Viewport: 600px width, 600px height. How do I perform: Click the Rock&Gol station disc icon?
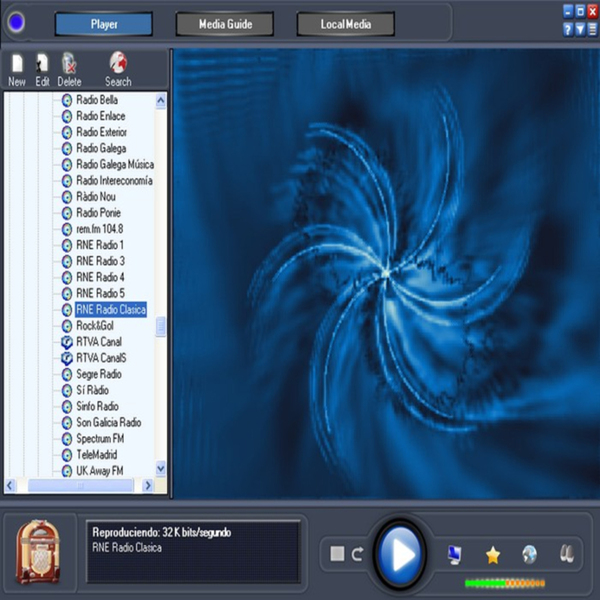pos(67,326)
